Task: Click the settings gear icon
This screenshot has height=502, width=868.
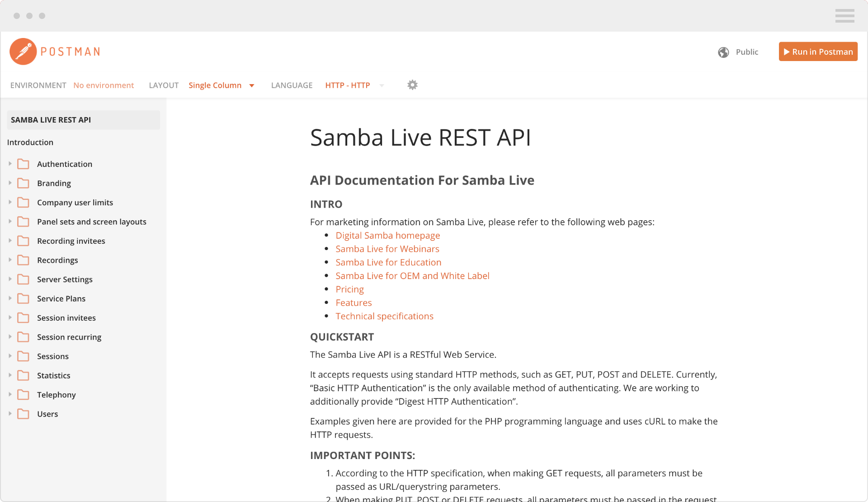Action: coord(412,83)
